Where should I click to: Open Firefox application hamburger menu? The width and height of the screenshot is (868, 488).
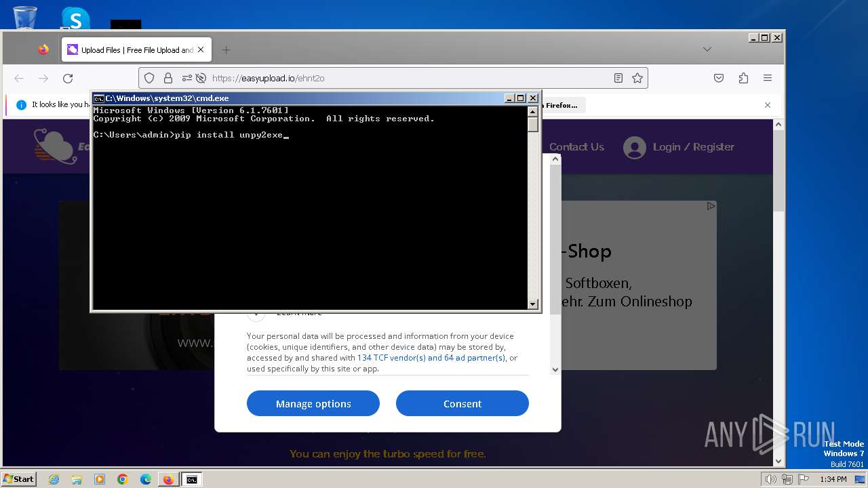[768, 78]
